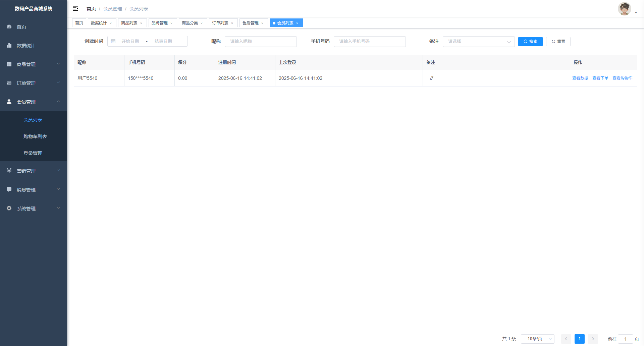Select 购物车列表 in the sidebar
This screenshot has width=644, height=346.
click(35, 136)
